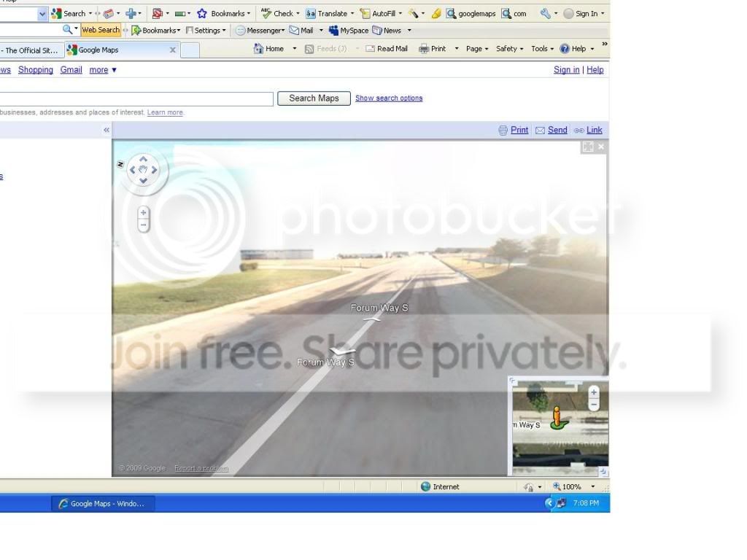This screenshot has height=560, width=747.
Task: Expand hidden system tray icons arrow
Action: 549,503
